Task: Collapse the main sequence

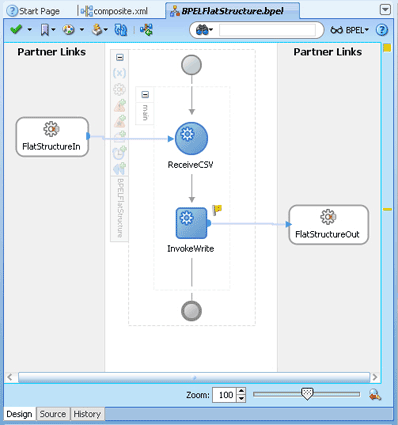Action: point(145,95)
